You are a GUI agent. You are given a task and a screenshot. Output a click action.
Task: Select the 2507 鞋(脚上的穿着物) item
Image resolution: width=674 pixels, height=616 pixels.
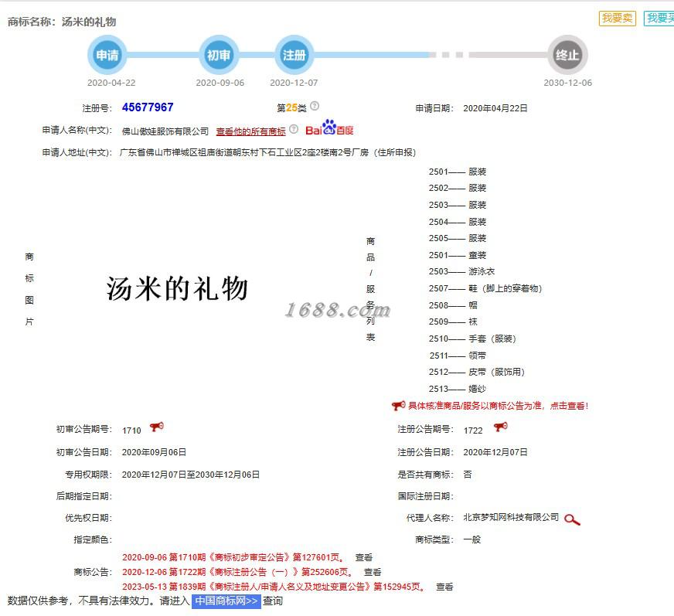485,288
